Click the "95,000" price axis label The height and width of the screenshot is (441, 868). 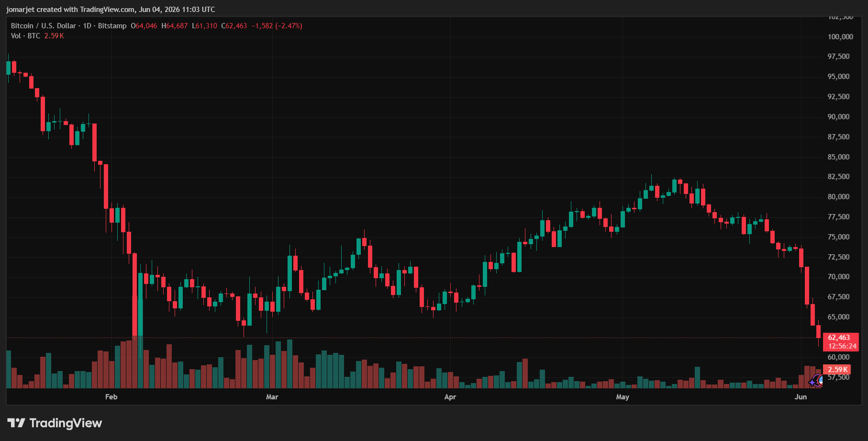[839, 77]
